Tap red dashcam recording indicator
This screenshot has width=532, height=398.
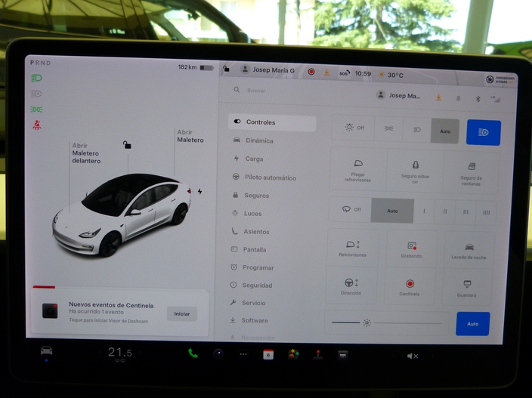coord(311,72)
